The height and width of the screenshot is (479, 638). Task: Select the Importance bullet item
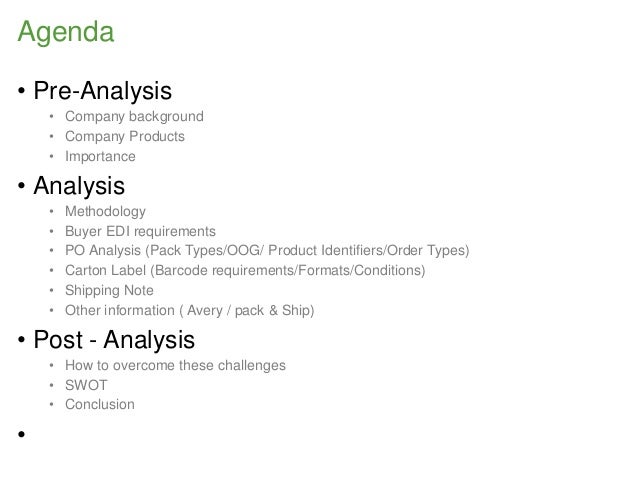pyautogui.click(x=100, y=156)
